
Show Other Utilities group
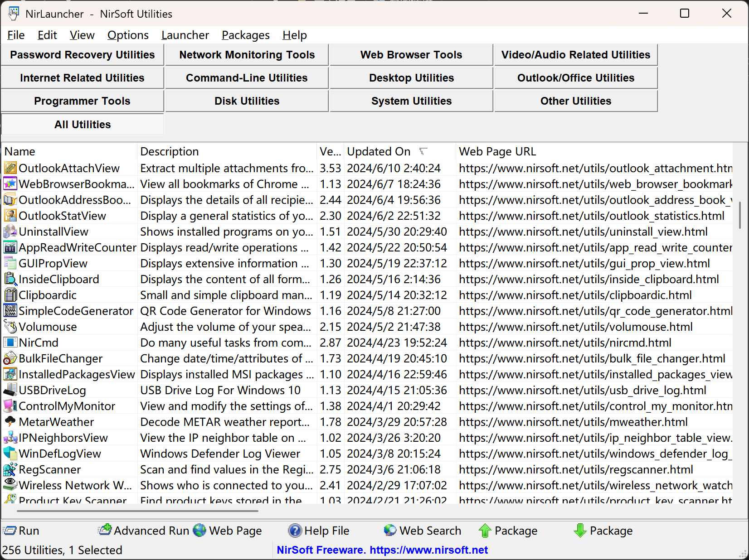[x=576, y=101]
